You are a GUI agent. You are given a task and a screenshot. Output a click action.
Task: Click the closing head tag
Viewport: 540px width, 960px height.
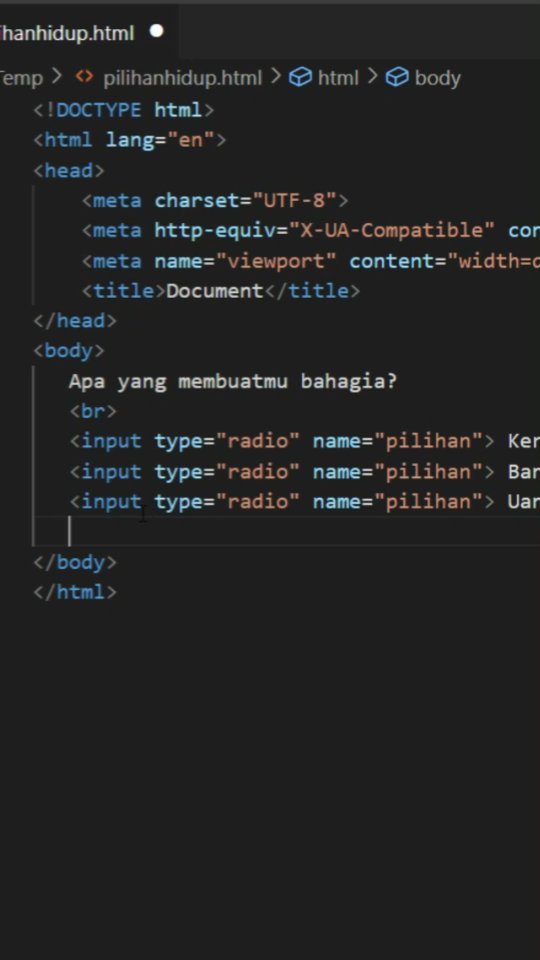[x=75, y=321]
